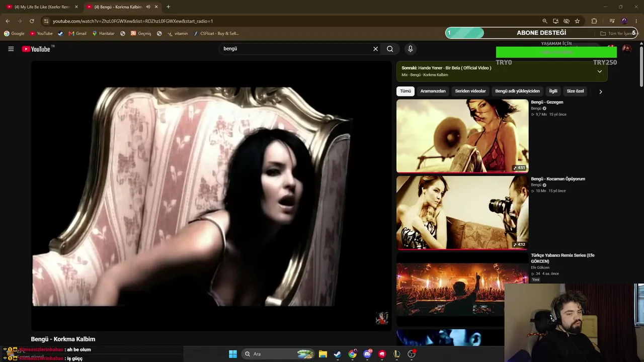Select the Aramanızdan filter chip

pos(433,91)
